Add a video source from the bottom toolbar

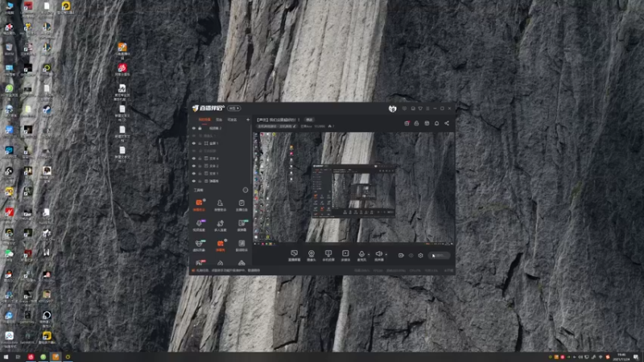(345, 255)
